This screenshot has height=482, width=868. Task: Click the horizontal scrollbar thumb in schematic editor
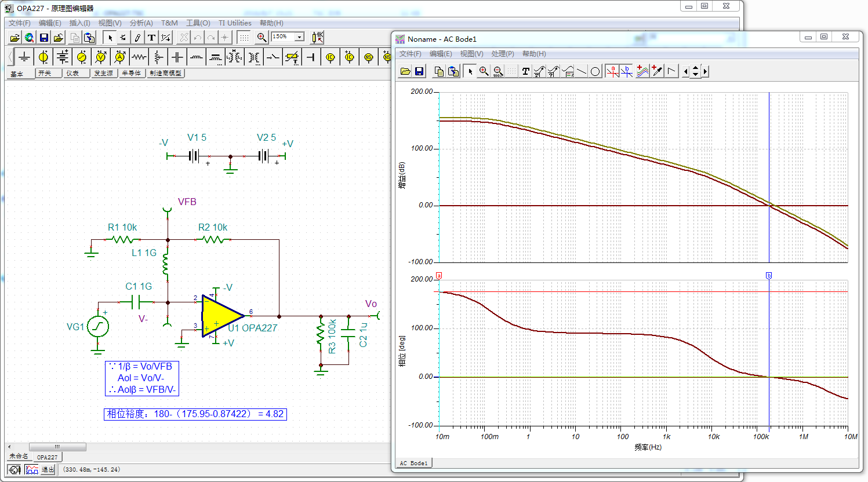click(57, 447)
